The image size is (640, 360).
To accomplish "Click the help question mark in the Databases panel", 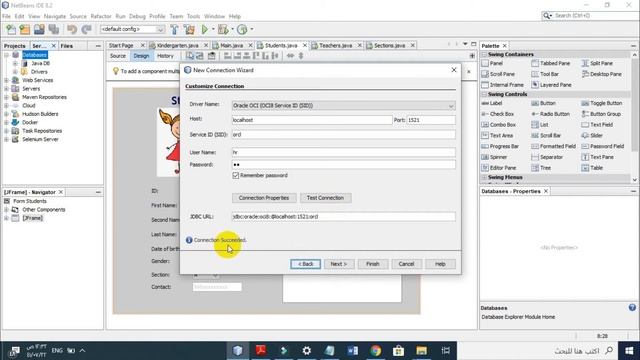I will 632,308.
